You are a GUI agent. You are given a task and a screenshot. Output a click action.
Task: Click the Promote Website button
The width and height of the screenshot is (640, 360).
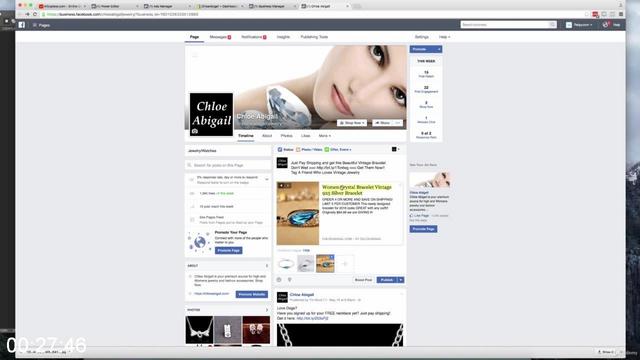(x=252, y=294)
